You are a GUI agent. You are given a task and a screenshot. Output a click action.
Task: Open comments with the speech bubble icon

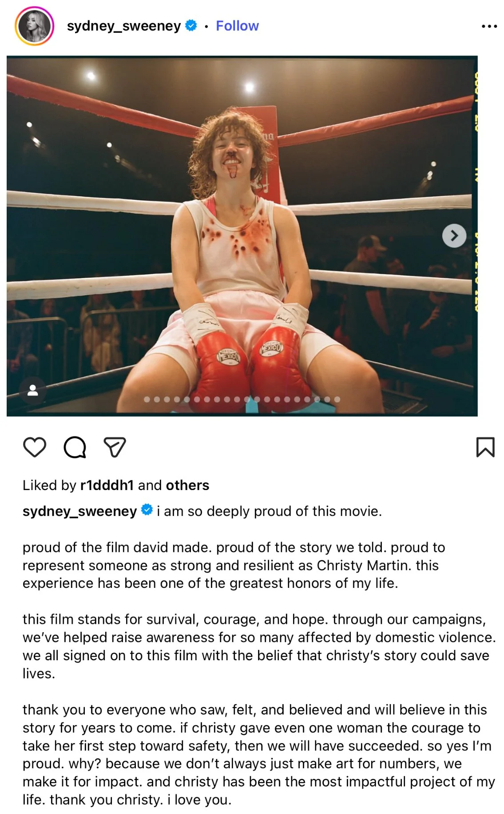(75, 447)
